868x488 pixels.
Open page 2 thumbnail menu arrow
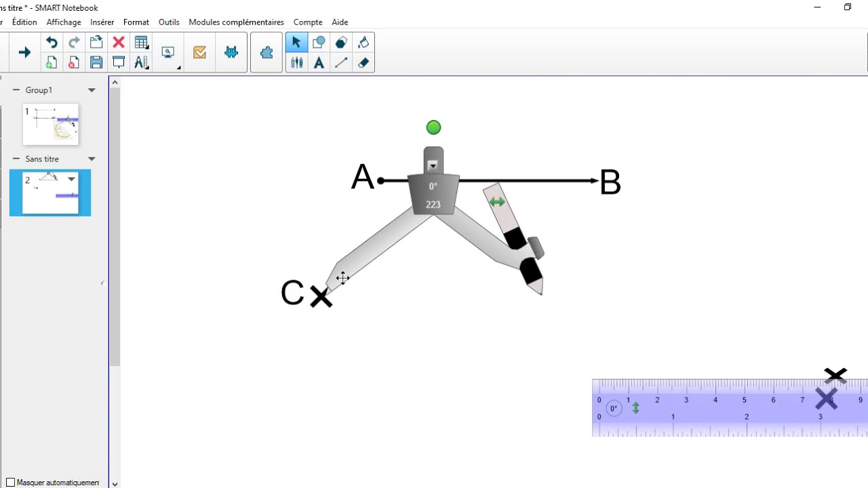point(71,180)
